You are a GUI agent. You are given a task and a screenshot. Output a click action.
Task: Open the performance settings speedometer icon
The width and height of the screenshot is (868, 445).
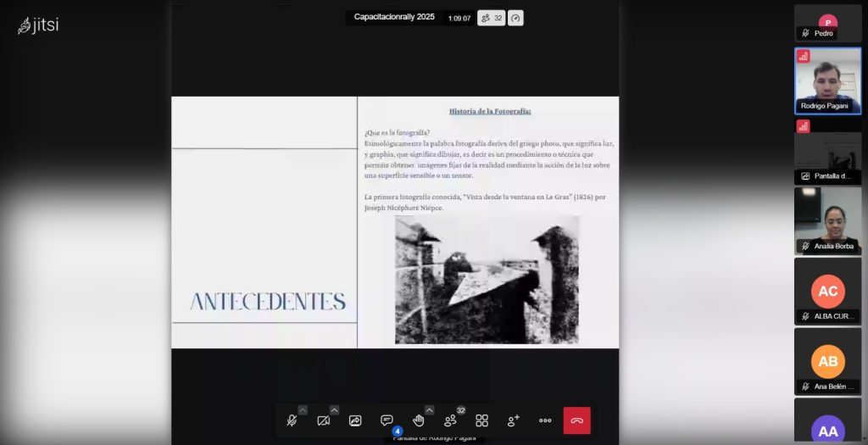coord(515,18)
